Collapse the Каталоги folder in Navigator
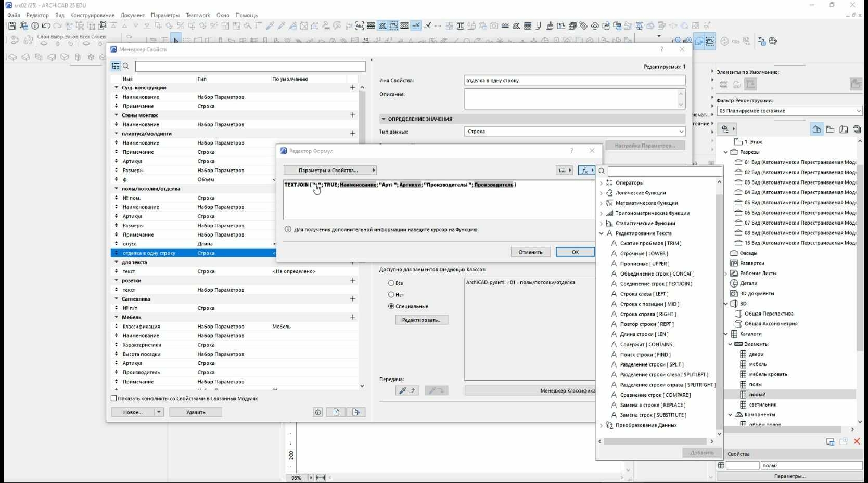 pyautogui.click(x=726, y=334)
